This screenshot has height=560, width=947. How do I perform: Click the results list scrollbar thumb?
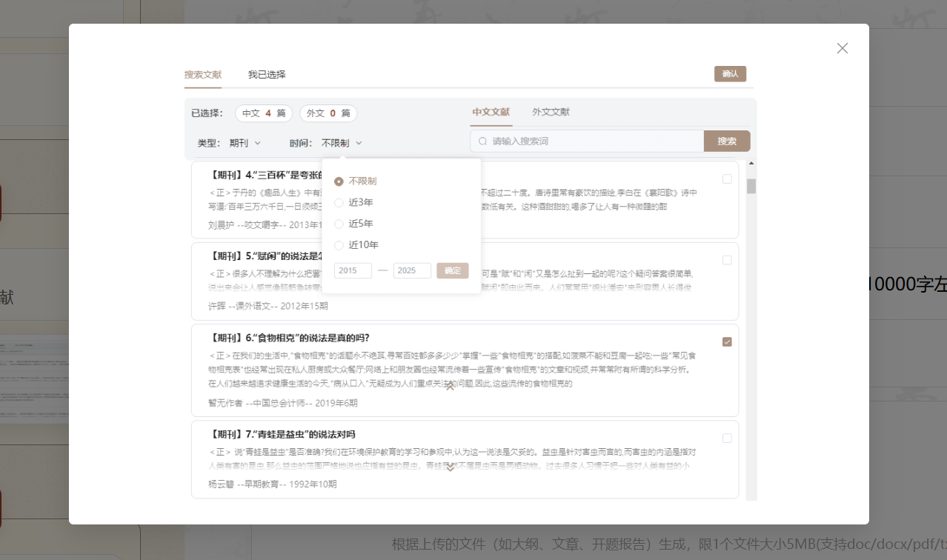(751, 186)
